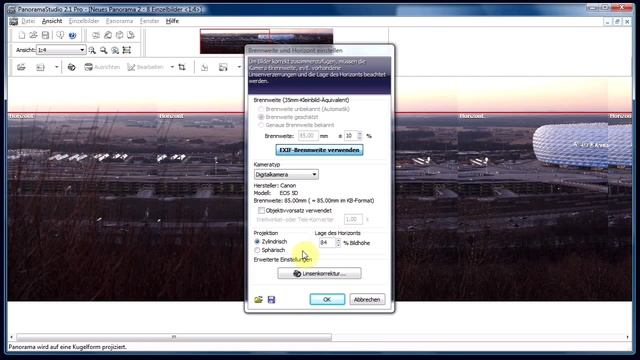Screen dimensions: 640x360
Task: Click 'EXIF-Brennweite verwenden' button
Action: (x=319, y=150)
